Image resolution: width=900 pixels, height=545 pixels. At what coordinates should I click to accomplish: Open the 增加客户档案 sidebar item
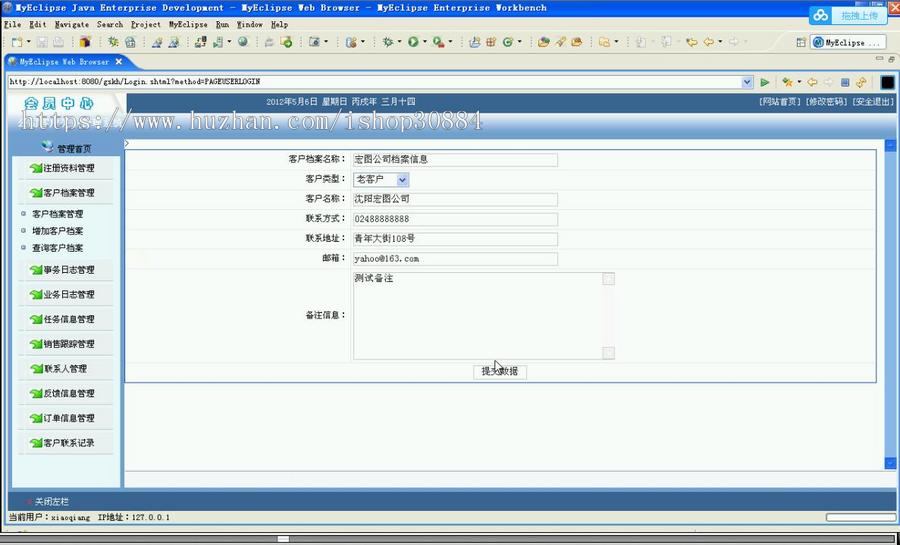pyautogui.click(x=57, y=231)
